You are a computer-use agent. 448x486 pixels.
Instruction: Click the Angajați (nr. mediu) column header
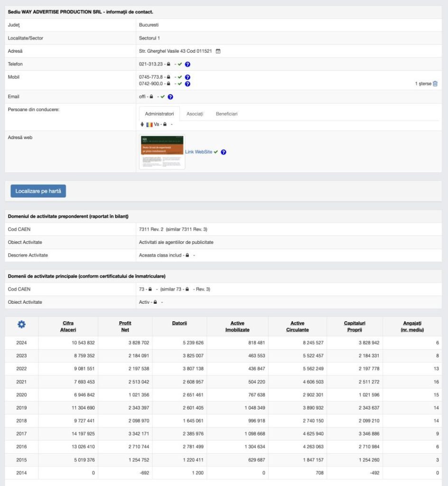[411, 327]
